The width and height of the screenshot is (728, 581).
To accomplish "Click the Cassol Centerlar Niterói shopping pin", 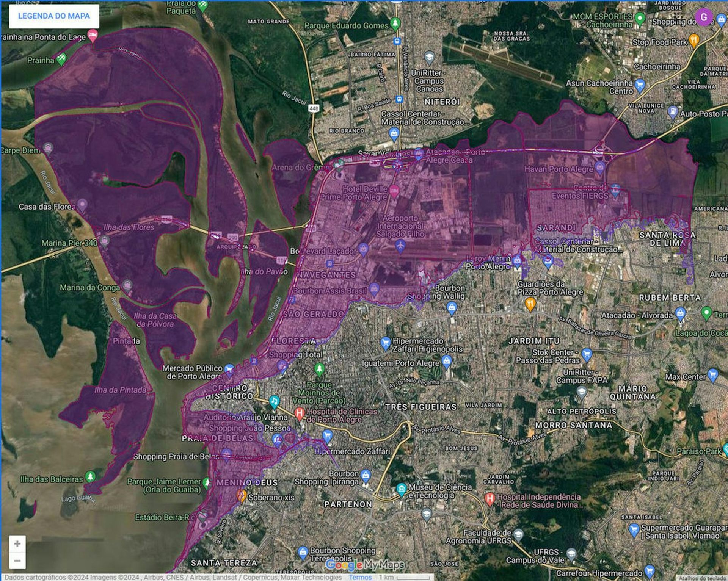I will (394, 134).
